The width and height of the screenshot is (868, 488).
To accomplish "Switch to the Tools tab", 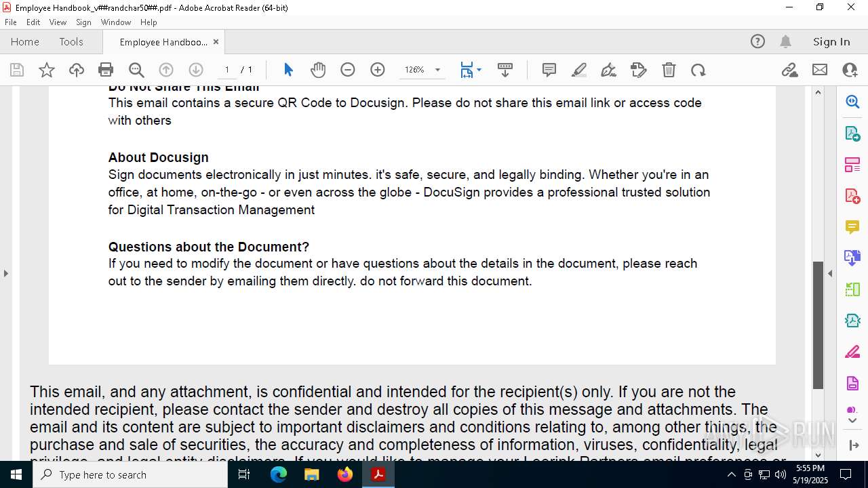I will pyautogui.click(x=71, y=42).
